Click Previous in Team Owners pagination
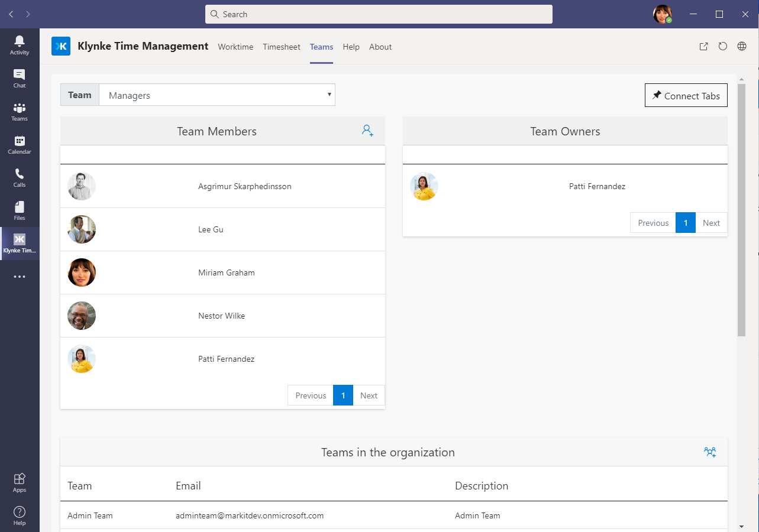The height and width of the screenshot is (532, 759). 653,223
